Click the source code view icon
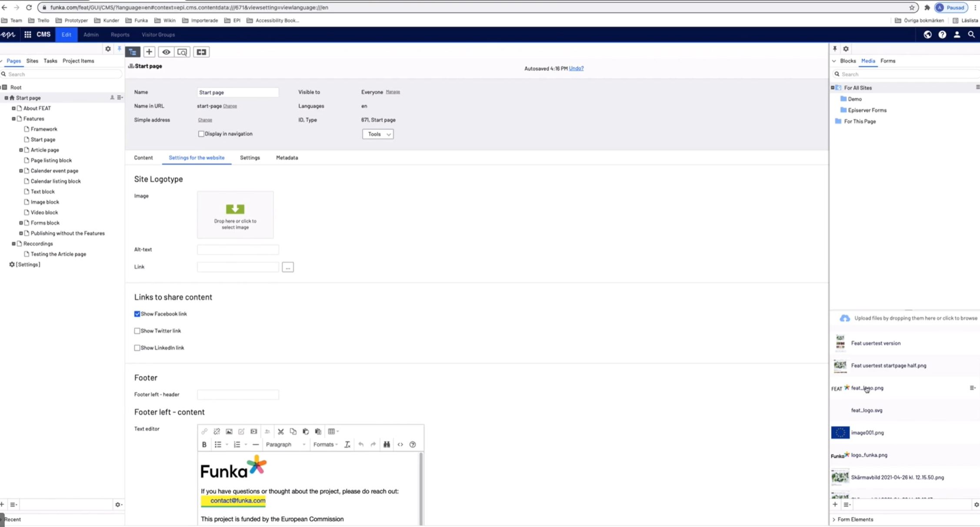 (401, 444)
